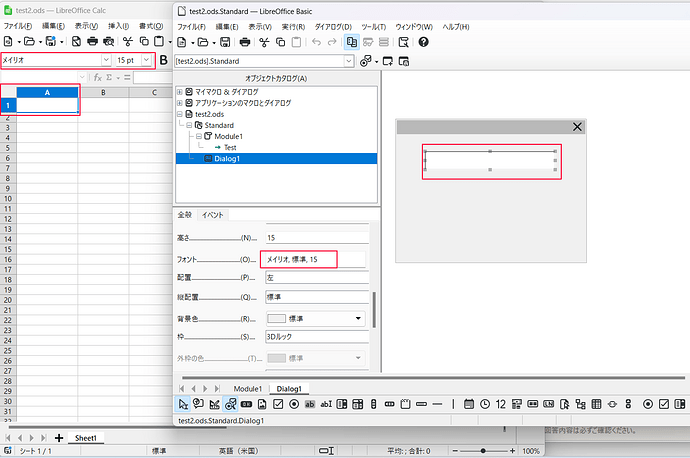Click the Save icon in the Basic IDE toolbar
690x458 pixels.
[x=225, y=42]
